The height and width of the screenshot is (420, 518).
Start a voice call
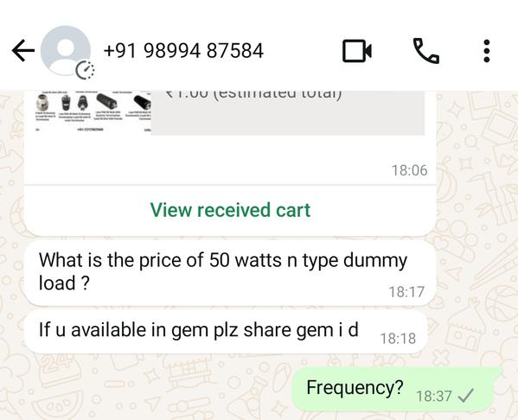click(x=425, y=51)
